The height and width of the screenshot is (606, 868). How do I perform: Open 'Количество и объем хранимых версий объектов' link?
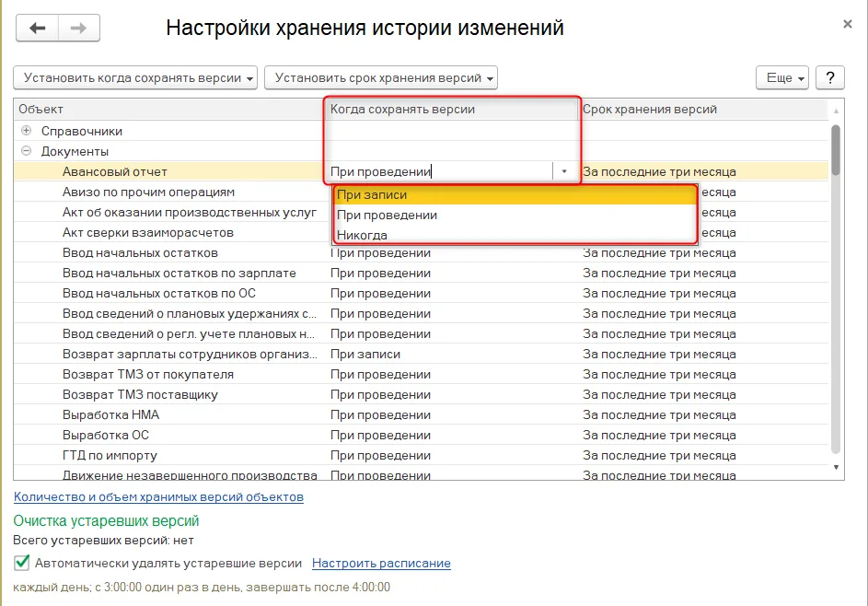[159, 497]
